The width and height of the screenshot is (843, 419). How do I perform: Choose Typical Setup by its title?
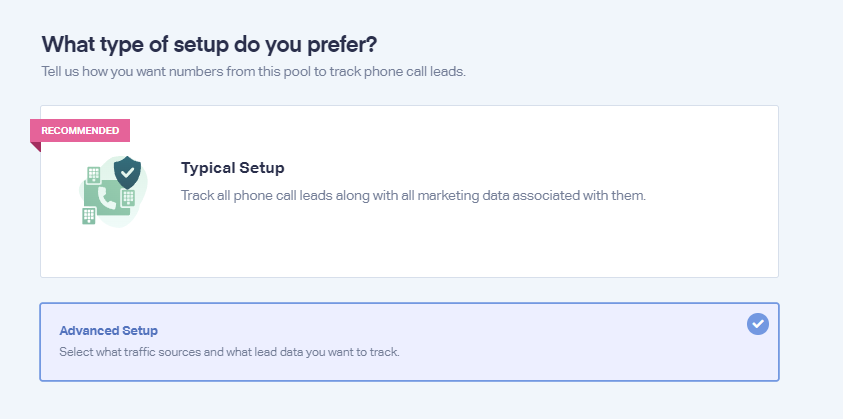233,168
